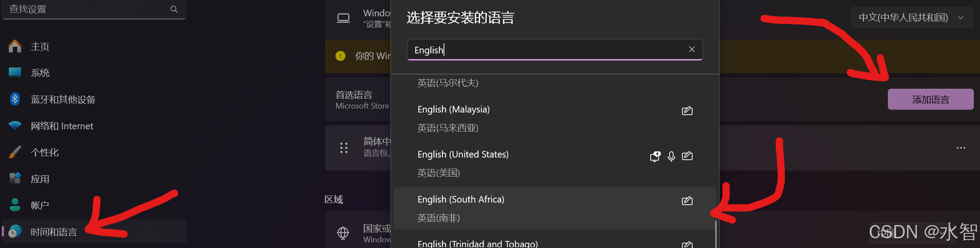Select English (Malaysia) from language list
Screen dimensions: 980x248
(x=555, y=119)
